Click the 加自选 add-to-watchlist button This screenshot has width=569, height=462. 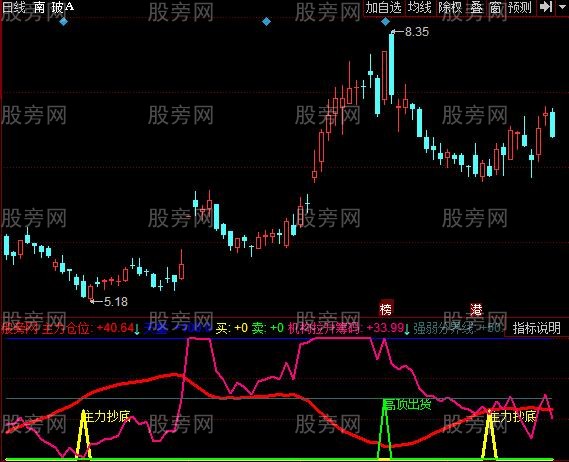(383, 8)
